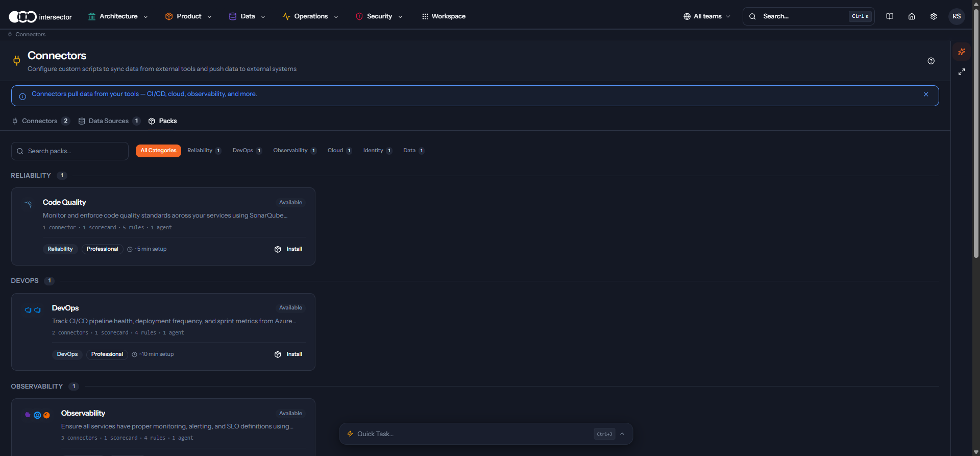Click the Workspace grid icon
This screenshot has width=980, height=456.
tap(425, 16)
